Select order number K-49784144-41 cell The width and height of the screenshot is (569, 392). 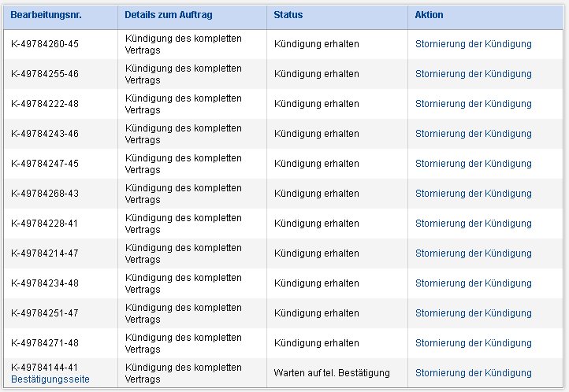[x=44, y=368]
